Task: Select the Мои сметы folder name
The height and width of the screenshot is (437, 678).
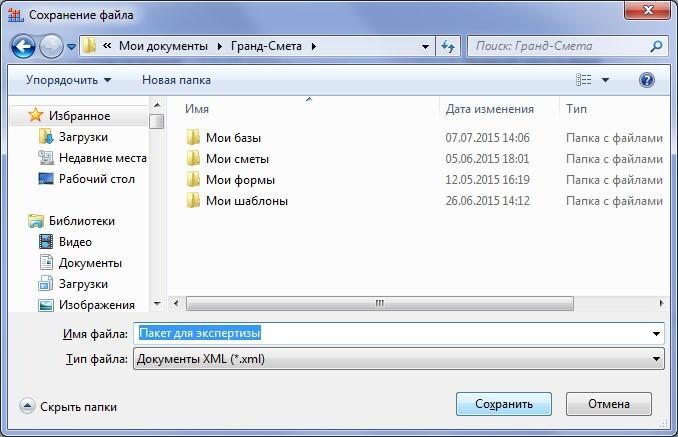Action: [237, 159]
